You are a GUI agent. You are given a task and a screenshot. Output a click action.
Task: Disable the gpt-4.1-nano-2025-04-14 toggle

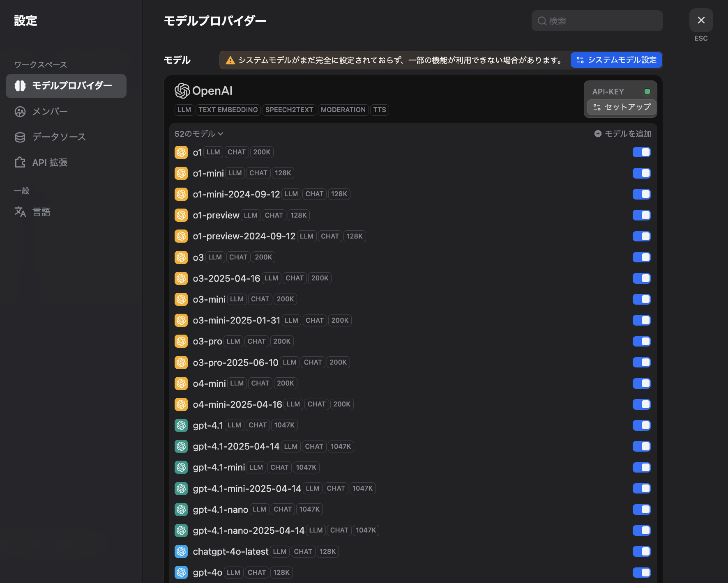642,530
